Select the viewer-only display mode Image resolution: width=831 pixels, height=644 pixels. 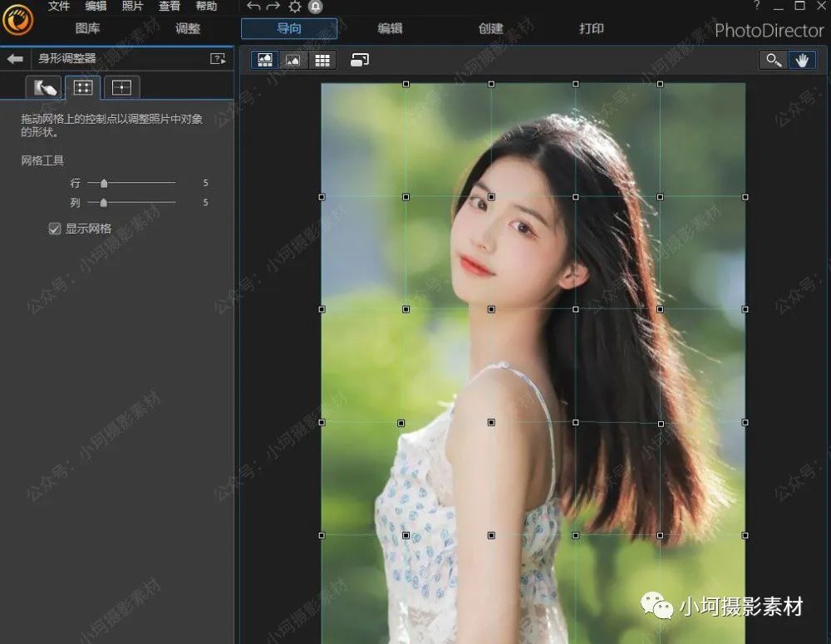tap(293, 59)
